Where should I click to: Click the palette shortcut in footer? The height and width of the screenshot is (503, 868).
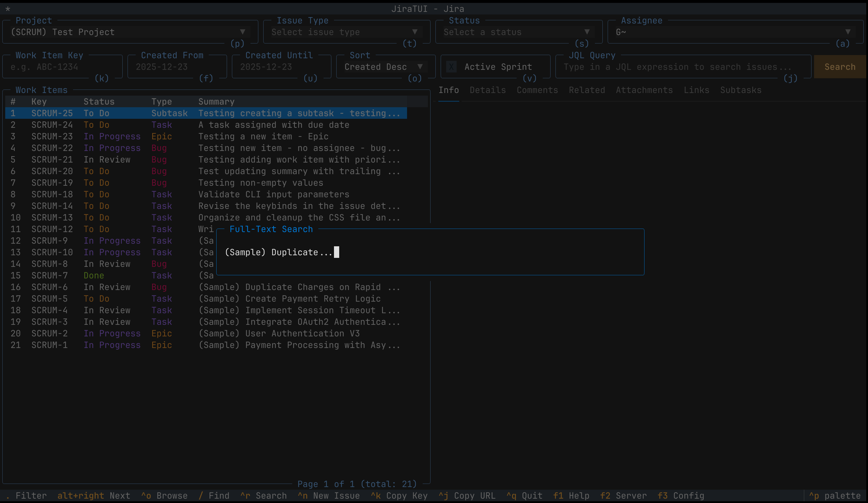[835, 496]
